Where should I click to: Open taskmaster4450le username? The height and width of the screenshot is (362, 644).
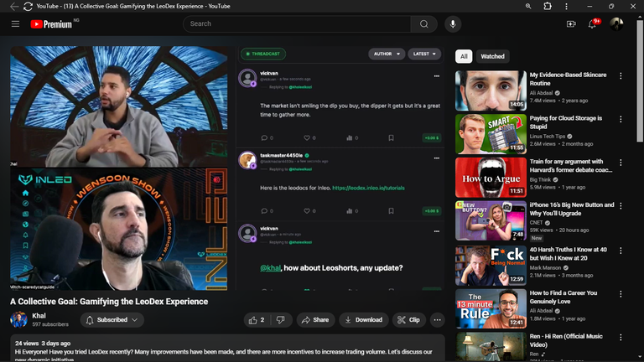pos(282,155)
